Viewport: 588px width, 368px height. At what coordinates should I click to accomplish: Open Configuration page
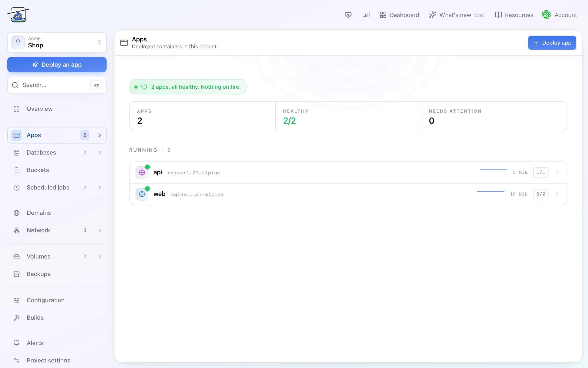coord(57,300)
